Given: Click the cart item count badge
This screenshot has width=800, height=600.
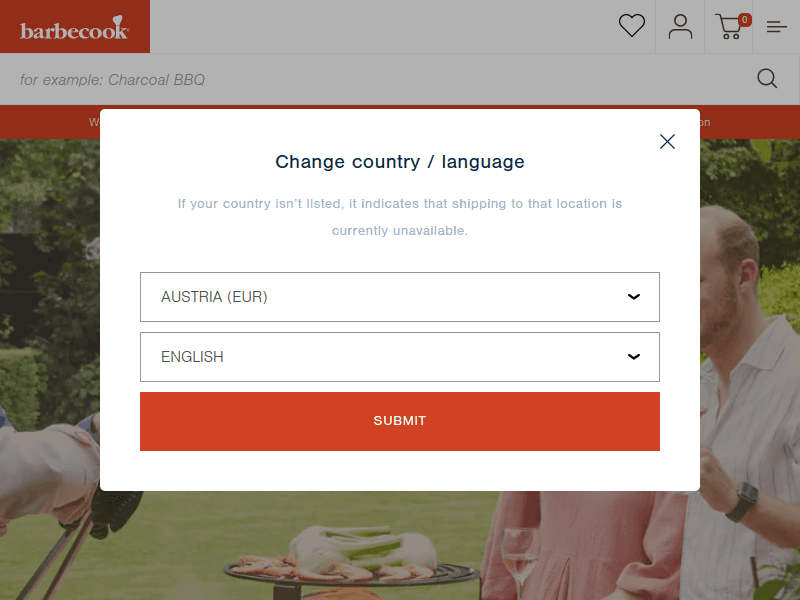Looking at the screenshot, I should (x=744, y=20).
